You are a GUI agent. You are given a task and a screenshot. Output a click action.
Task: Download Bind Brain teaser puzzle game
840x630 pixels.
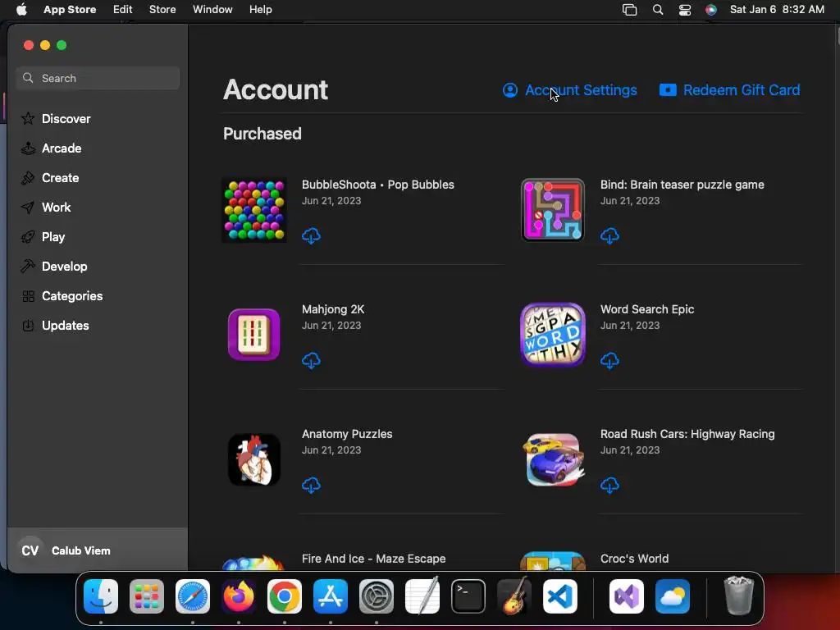coord(609,235)
